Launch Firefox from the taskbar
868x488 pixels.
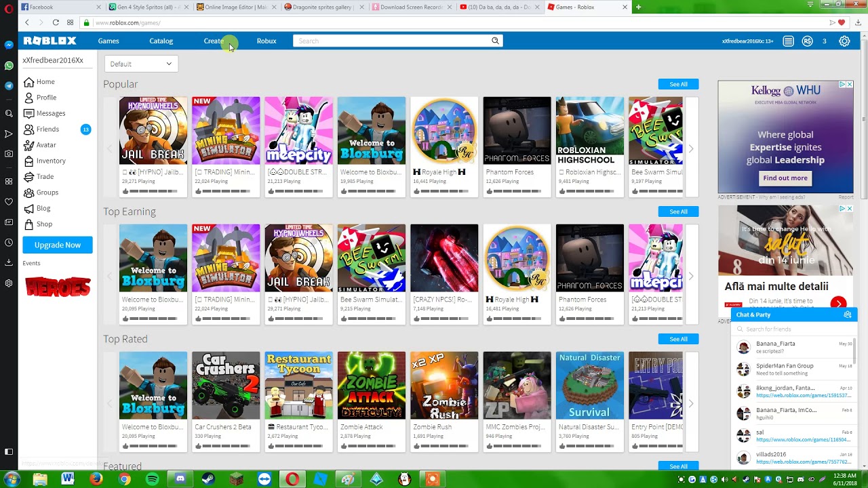coord(96,479)
